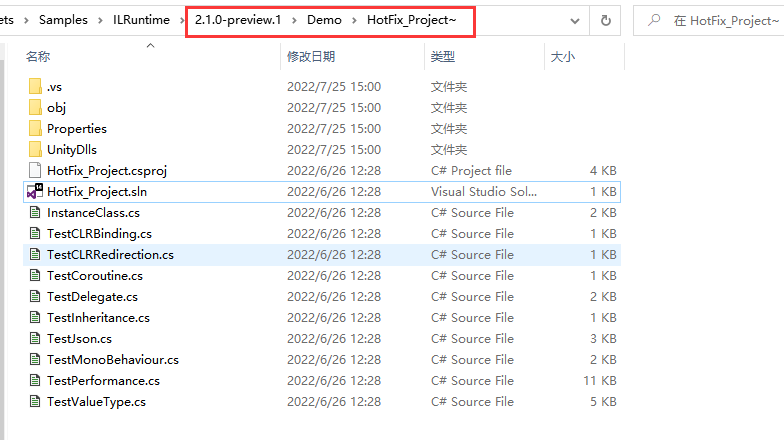This screenshot has height=440, width=784.
Task: Click the TestJson.cs file icon
Action: point(35,338)
